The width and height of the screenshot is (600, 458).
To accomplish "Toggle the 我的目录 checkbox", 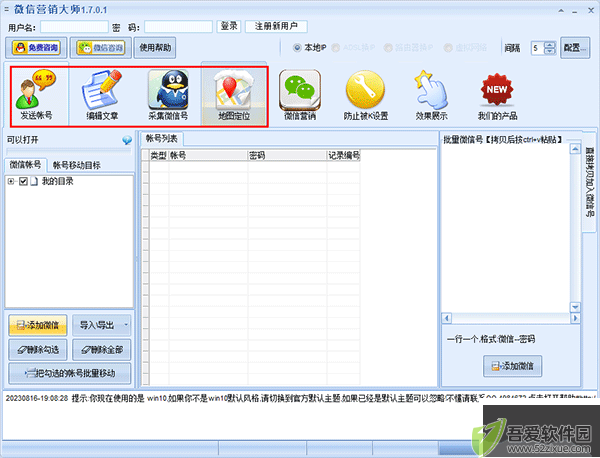I will [23, 181].
